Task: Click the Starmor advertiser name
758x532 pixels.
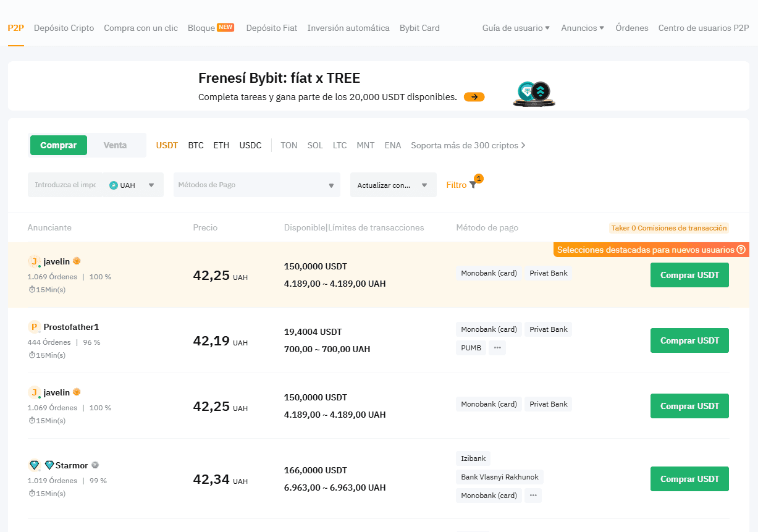Action: (x=72, y=465)
